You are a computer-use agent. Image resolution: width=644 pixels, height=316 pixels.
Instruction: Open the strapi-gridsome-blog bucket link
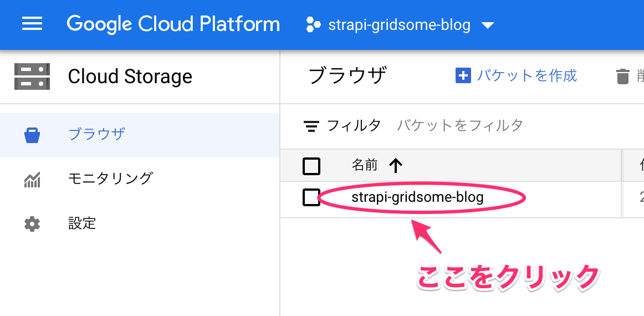pos(417,198)
